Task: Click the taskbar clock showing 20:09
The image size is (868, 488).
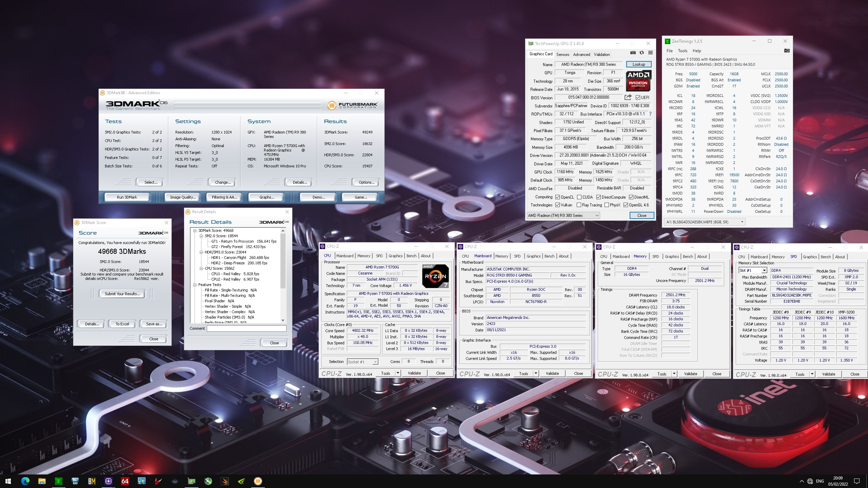Action: coord(838,481)
